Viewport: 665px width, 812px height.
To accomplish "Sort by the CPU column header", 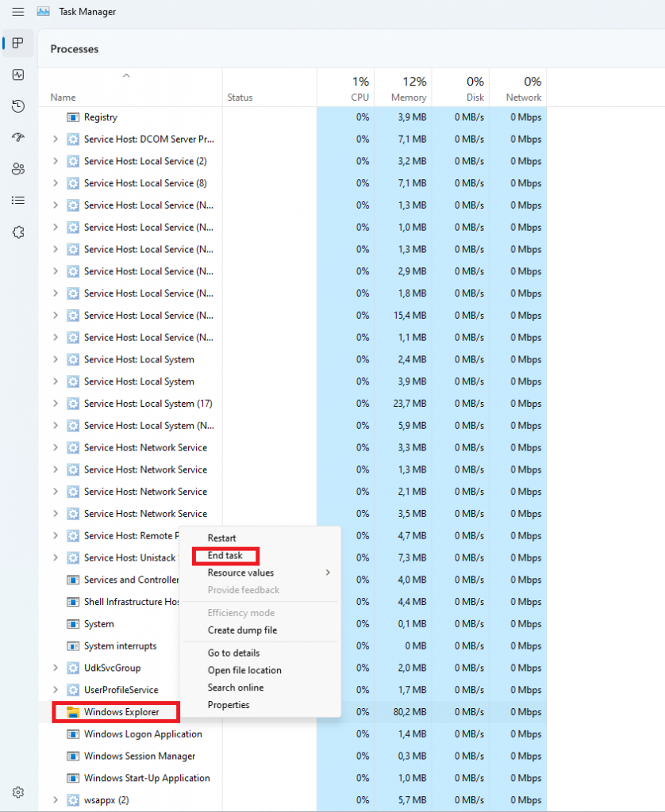I will coord(346,88).
